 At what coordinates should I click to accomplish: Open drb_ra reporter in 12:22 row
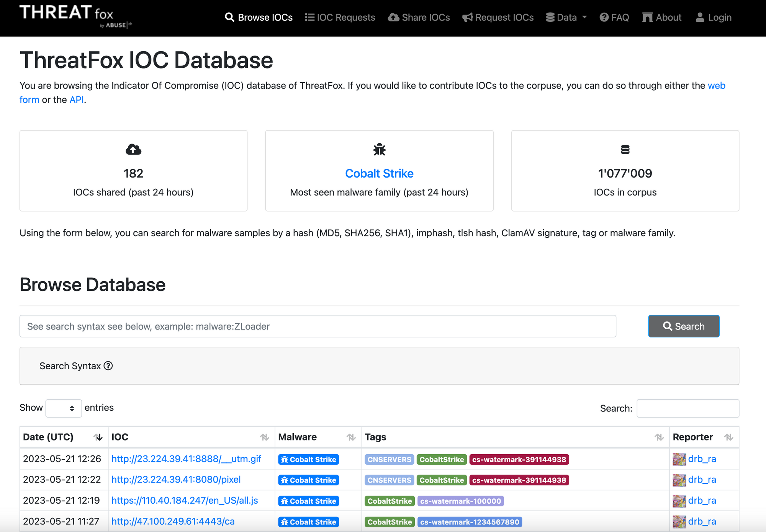(702, 480)
